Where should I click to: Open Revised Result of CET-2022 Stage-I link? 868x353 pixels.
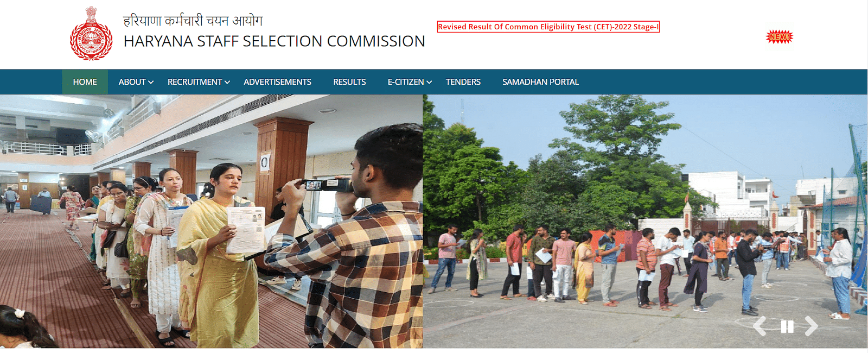tap(548, 27)
